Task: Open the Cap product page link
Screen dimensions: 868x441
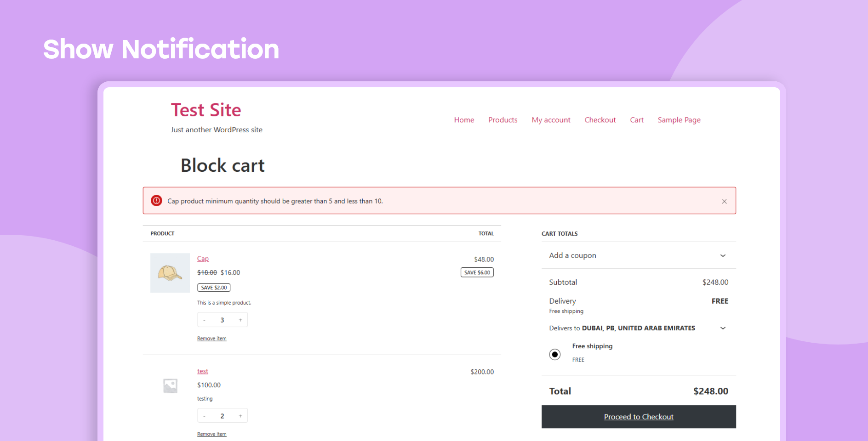Action: tap(202, 258)
